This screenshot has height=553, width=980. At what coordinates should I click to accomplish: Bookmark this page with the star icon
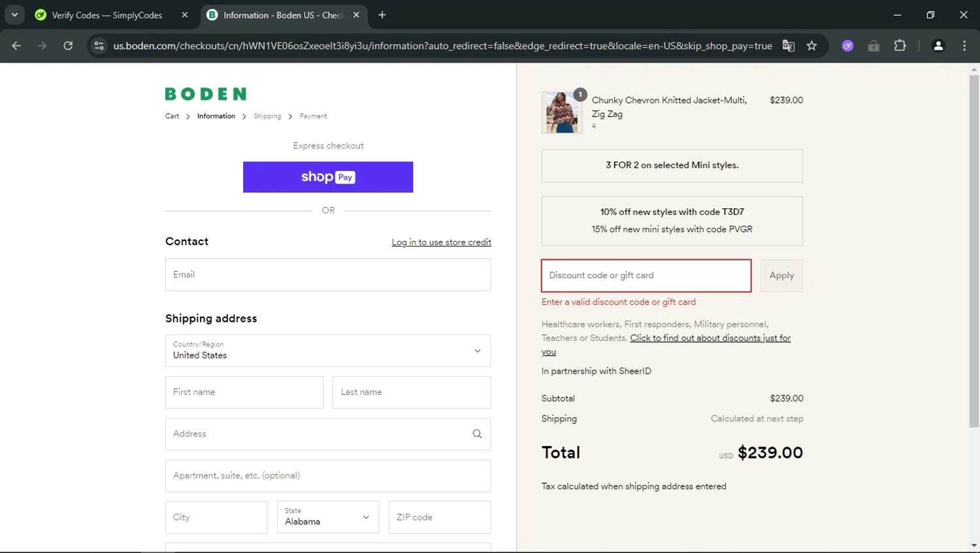click(x=811, y=46)
